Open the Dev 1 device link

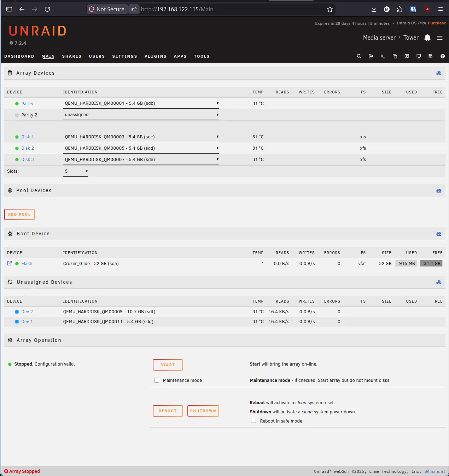click(27, 322)
